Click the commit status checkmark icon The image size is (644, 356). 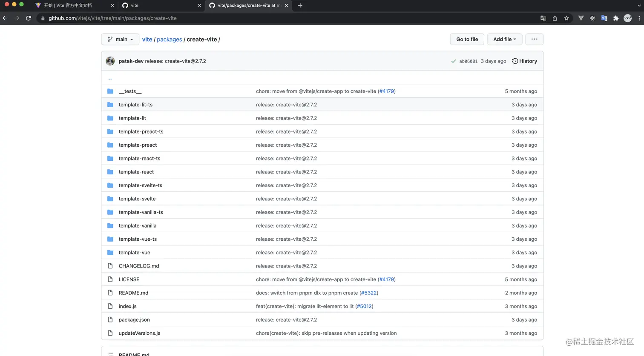(454, 61)
